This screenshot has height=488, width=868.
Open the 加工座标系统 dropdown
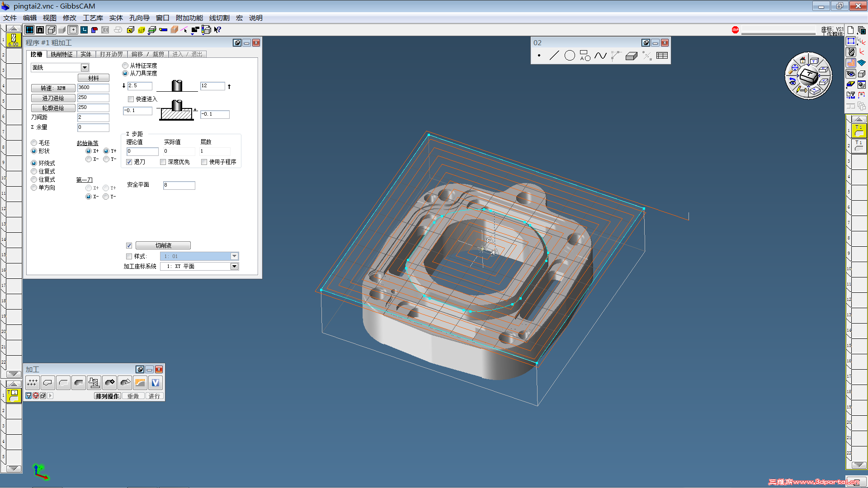tap(234, 266)
